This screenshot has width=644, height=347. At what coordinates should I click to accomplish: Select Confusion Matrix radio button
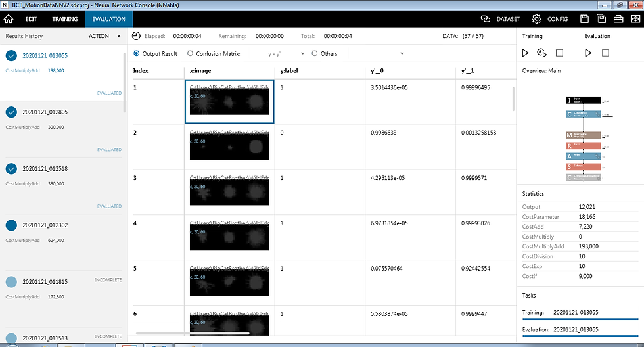190,53
